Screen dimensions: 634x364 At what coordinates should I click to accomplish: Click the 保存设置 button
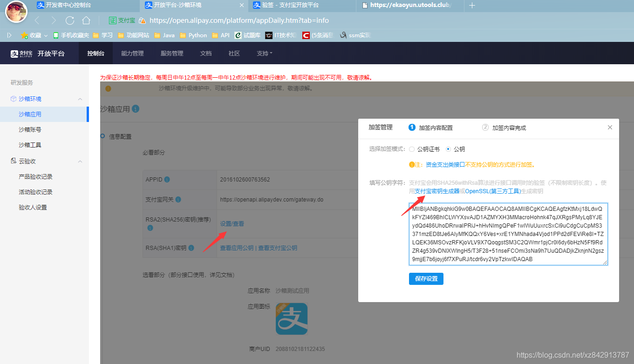(x=426, y=279)
